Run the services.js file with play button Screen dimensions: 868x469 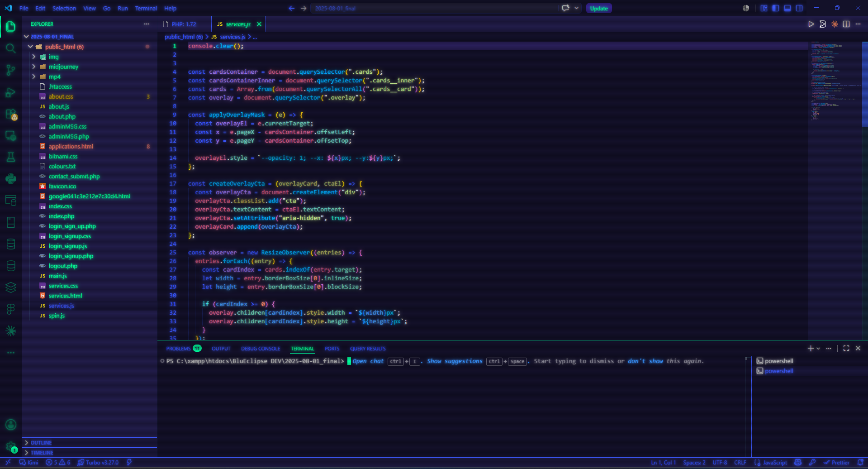pos(811,24)
